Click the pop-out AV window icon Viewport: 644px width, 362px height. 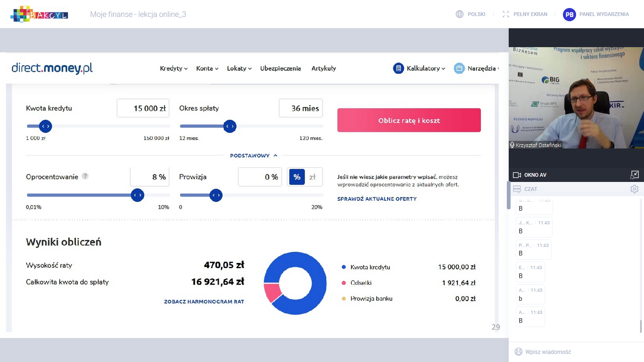coord(635,175)
